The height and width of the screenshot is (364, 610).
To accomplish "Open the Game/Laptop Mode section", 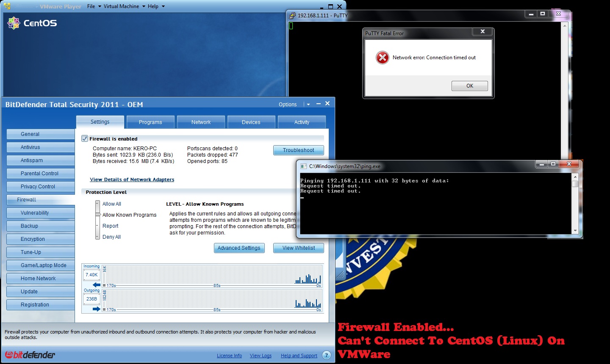I will 41,265.
